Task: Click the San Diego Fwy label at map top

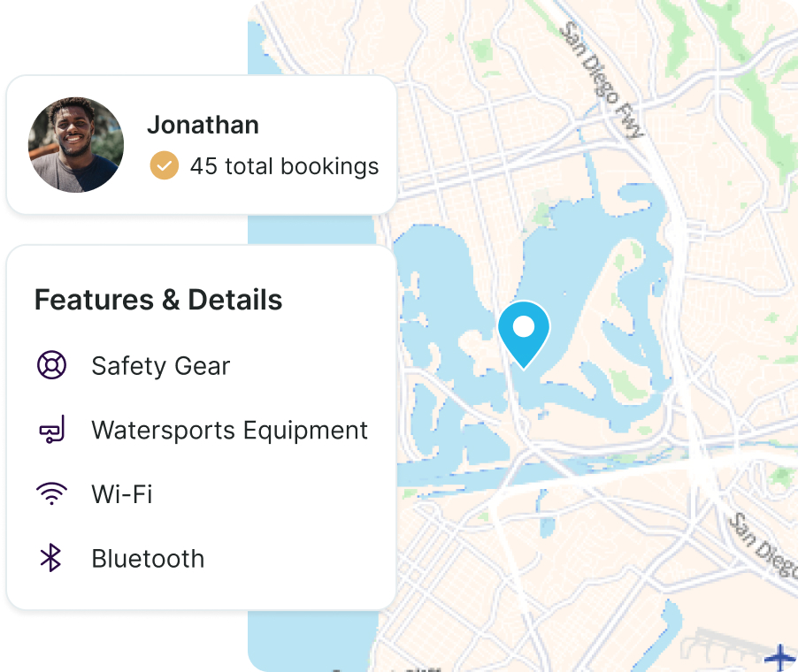Action: [600, 78]
